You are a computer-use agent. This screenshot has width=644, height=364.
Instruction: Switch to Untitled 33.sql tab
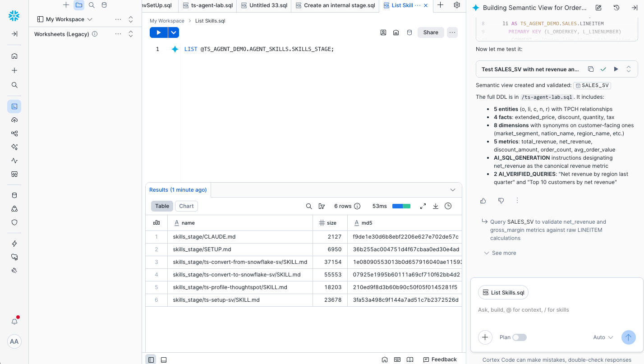[x=264, y=5]
